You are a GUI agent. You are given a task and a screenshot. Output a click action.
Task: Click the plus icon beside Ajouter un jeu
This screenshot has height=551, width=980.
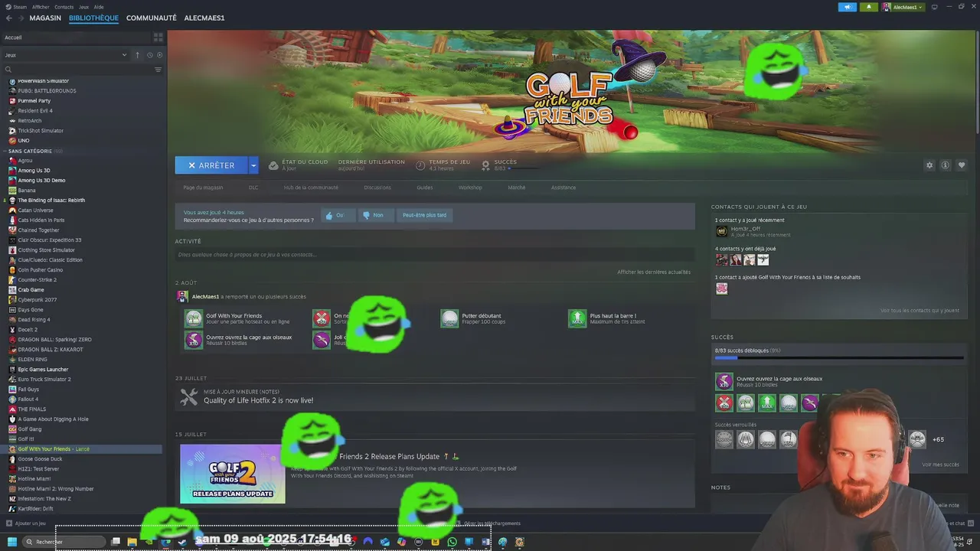click(x=9, y=523)
